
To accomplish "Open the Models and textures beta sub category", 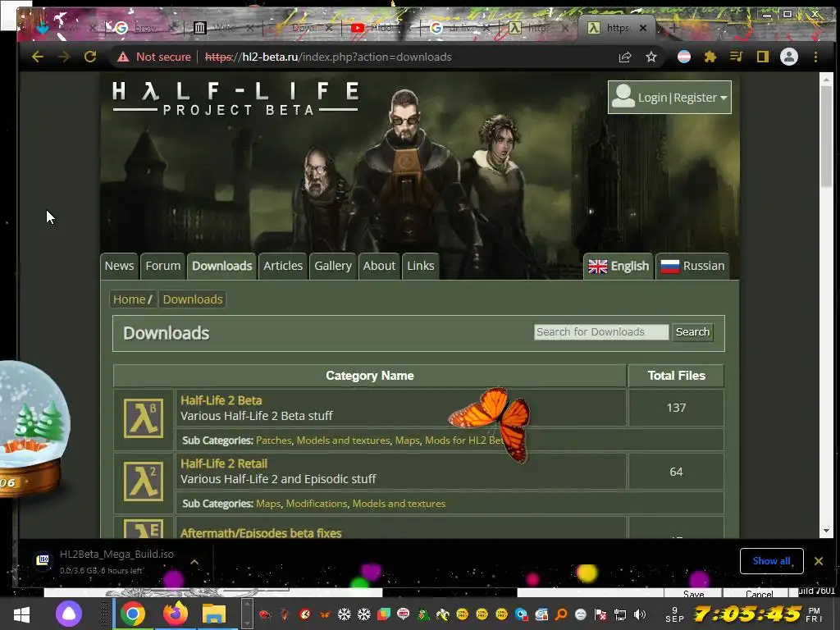I will [344, 441].
